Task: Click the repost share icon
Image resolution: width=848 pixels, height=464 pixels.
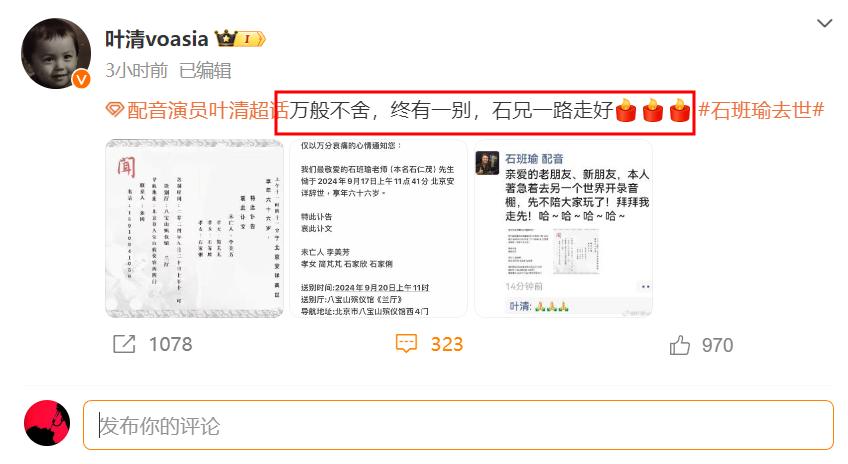Action: [x=124, y=344]
